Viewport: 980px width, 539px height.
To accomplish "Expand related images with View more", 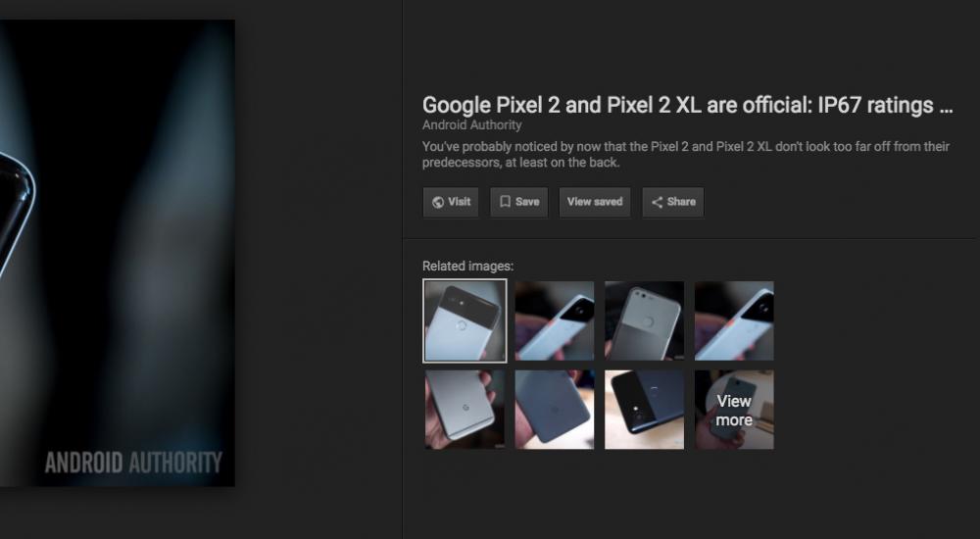I will pyautogui.click(x=734, y=410).
